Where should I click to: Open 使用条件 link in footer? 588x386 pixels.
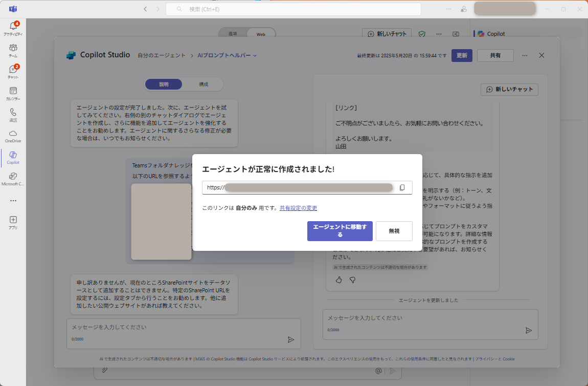418,359
